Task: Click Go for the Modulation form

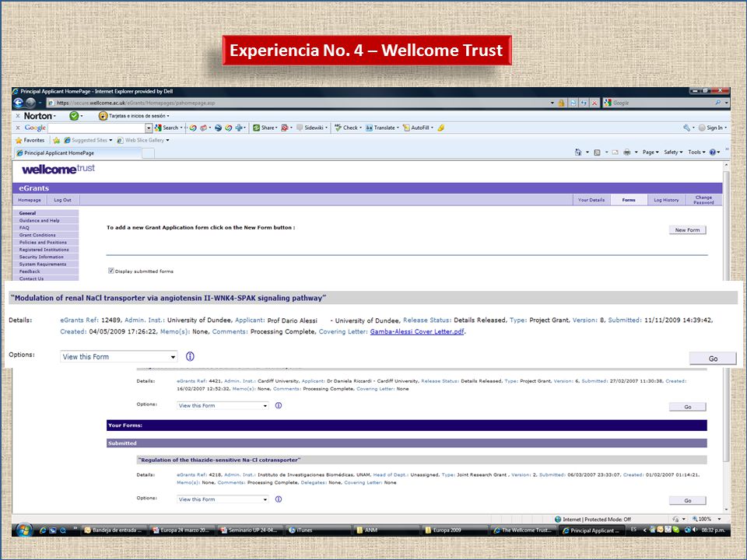Action: pyautogui.click(x=713, y=359)
